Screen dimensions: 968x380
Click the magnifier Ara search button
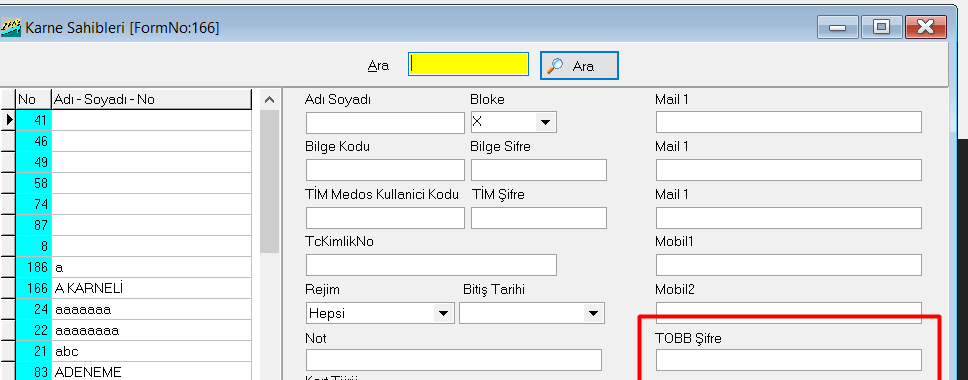click(x=579, y=65)
